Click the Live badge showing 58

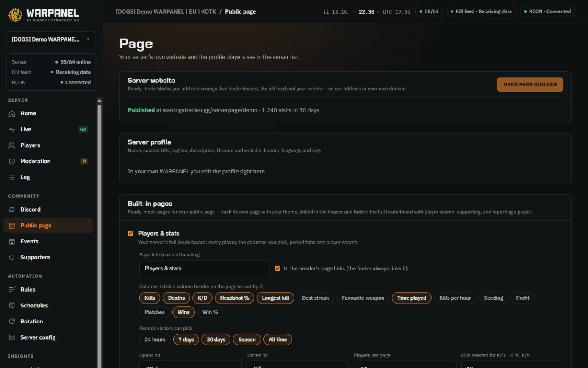[x=83, y=129]
